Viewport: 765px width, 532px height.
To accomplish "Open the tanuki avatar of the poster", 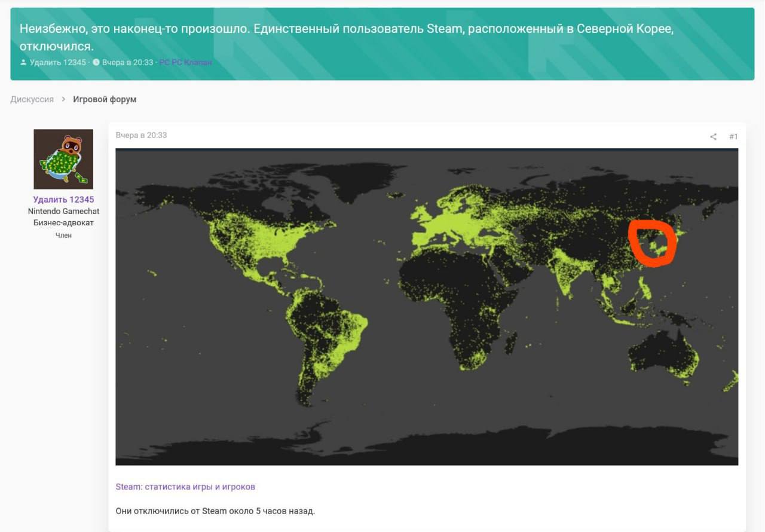I will 63,159.
